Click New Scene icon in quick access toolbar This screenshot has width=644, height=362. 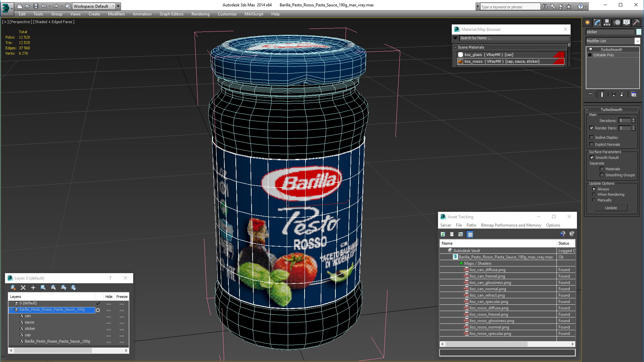pyautogui.click(x=19, y=6)
